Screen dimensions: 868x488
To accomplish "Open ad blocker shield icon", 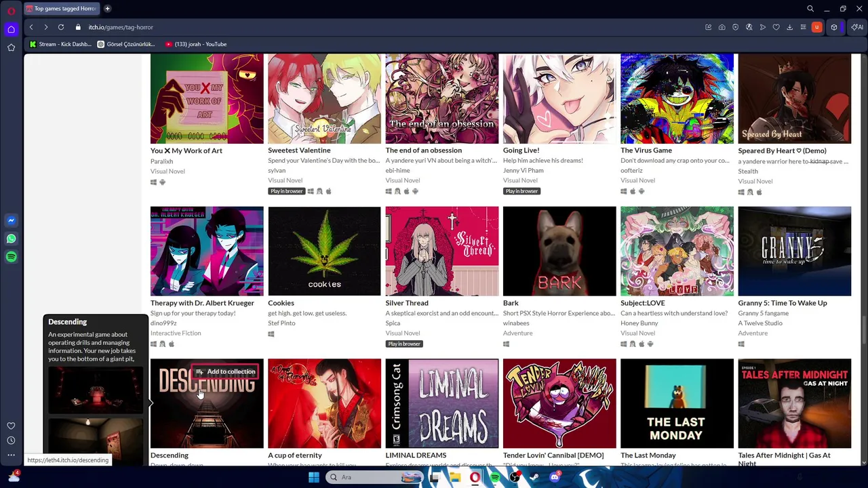I will 736,27.
